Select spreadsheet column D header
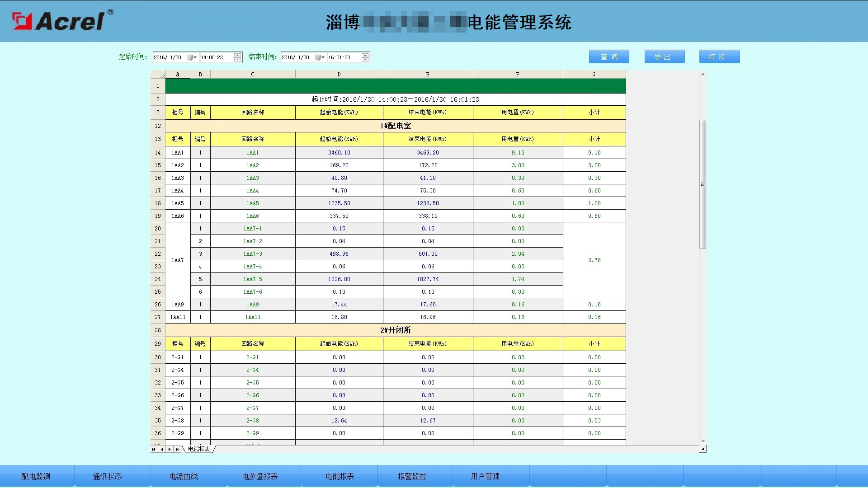 click(x=339, y=75)
